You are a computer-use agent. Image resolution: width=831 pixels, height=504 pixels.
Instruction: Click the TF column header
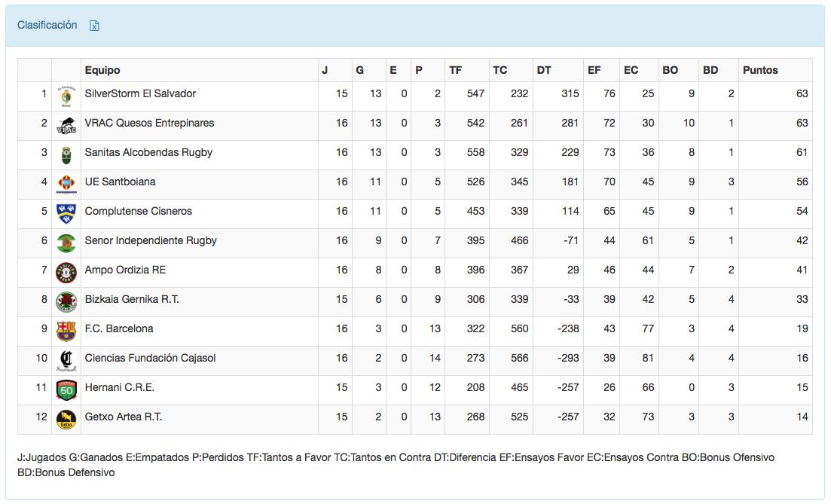pos(456,70)
